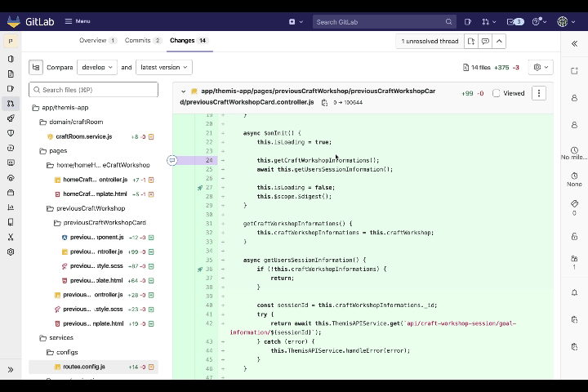Collapse the merge request header with the up arrow
588x392 pixels.
pos(499,42)
